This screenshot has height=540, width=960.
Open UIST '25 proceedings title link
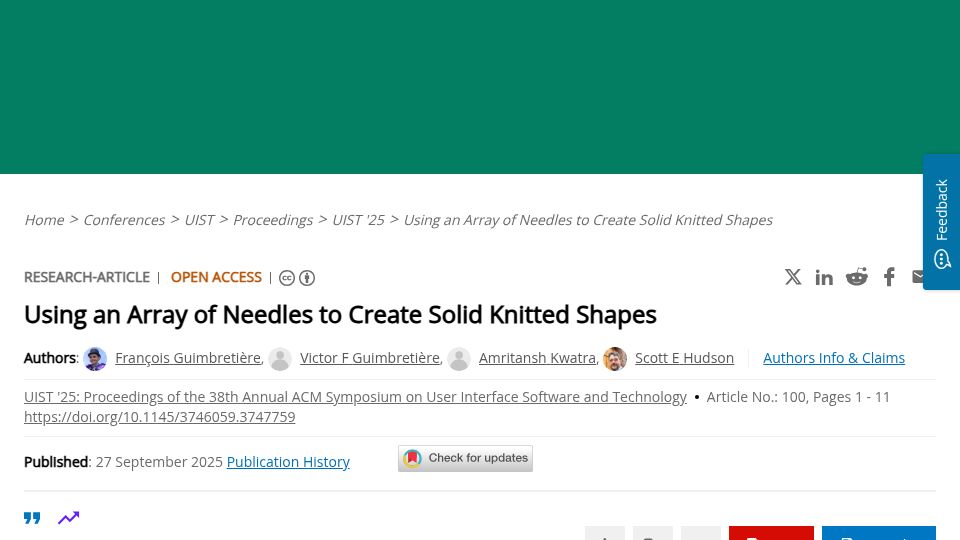coord(355,397)
